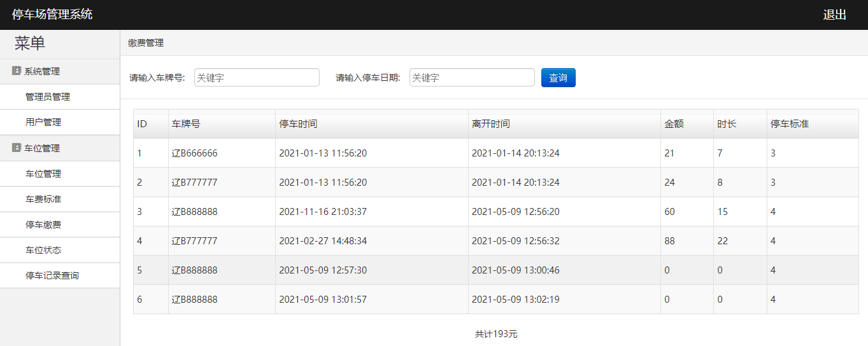Screen dimensions: 868x346
Task: Collapse the 车位管理 menu section header
Action: pyautogui.click(x=60, y=148)
